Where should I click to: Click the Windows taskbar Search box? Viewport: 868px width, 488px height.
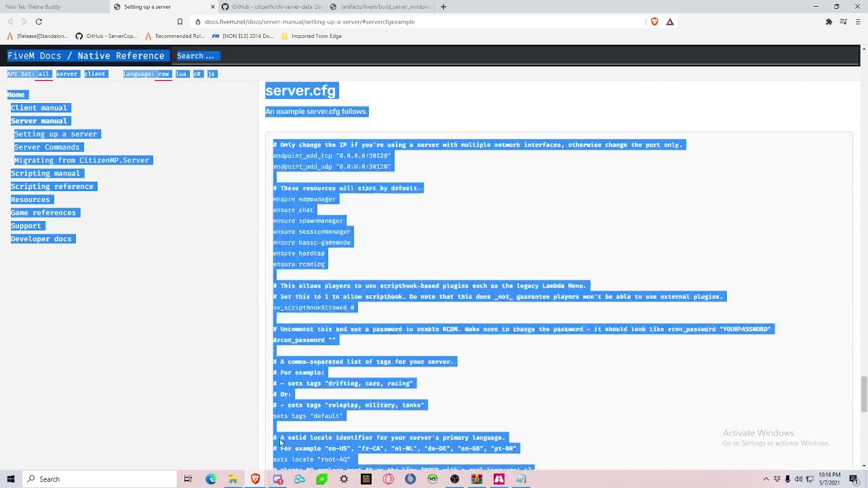click(99, 479)
